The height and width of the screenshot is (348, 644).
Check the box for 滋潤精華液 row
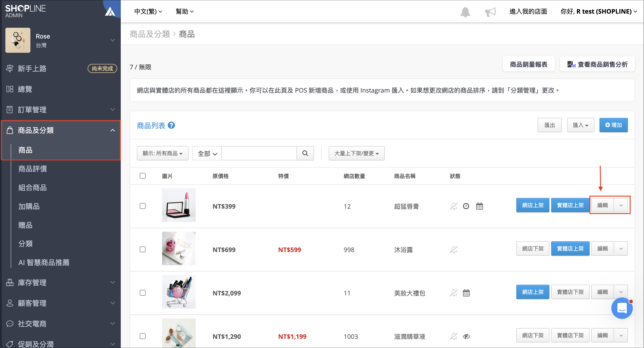(x=143, y=336)
